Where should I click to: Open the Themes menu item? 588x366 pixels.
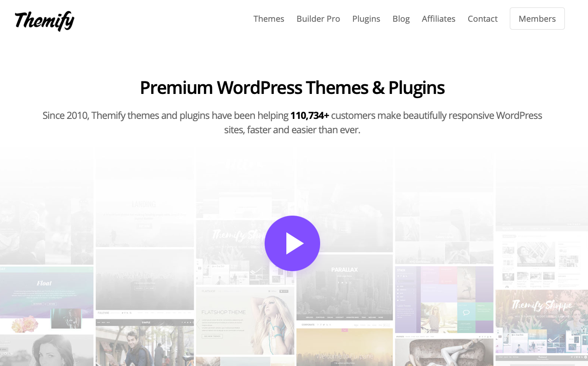point(269,19)
